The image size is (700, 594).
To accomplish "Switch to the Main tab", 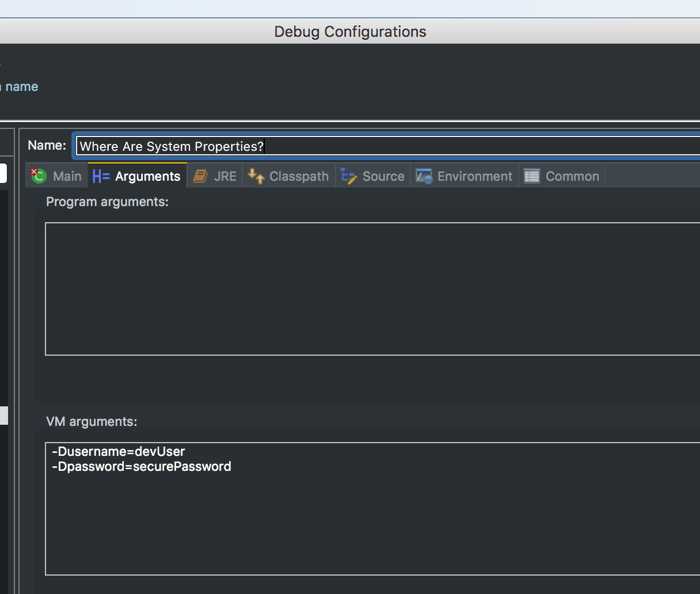I will point(67,176).
